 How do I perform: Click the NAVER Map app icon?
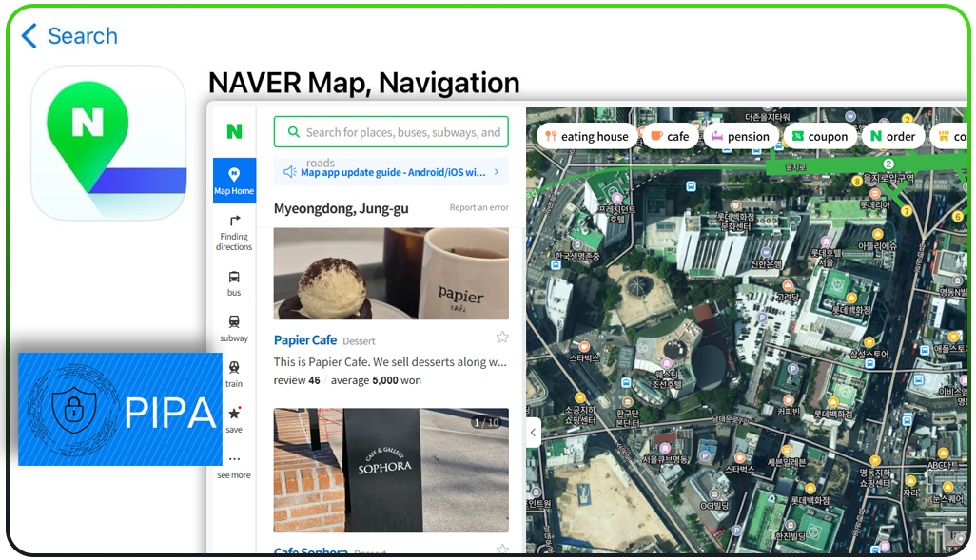[108, 143]
